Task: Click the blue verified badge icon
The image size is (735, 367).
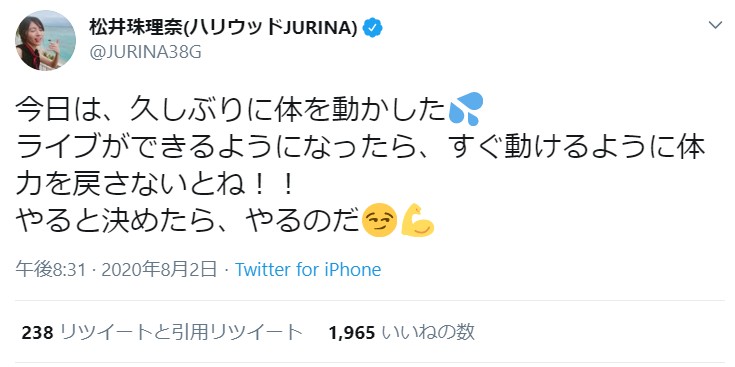Action: coord(373,29)
